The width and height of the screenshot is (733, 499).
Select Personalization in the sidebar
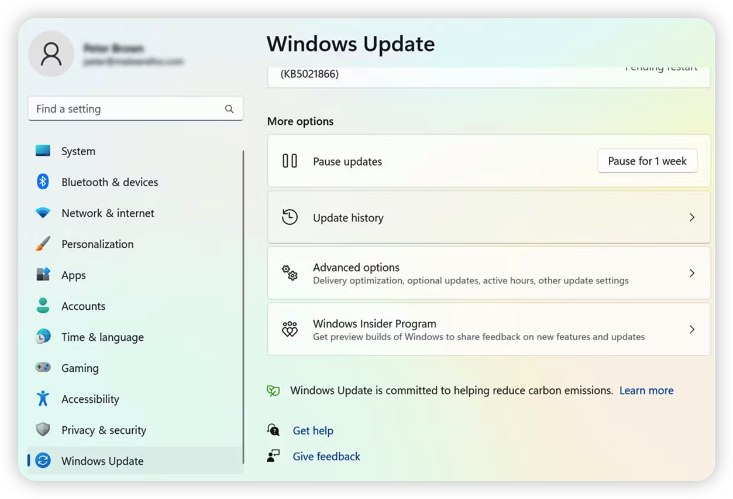coord(97,244)
